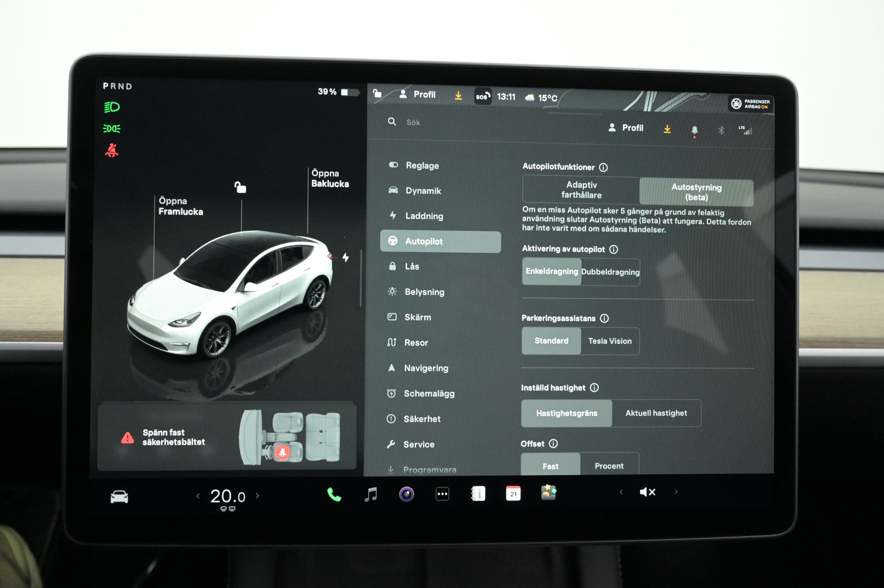884x588 pixels.
Task: Select Tesla Vision parking assistance
Action: tap(610, 341)
